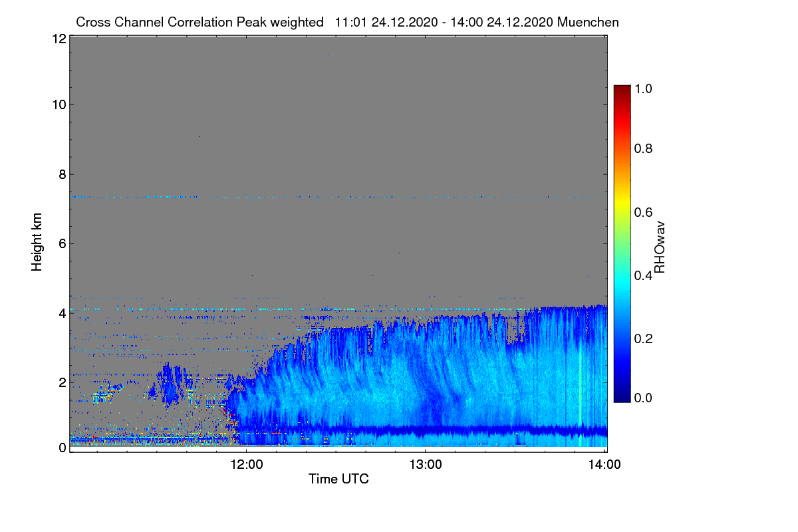Select the date range '11:01 24.12.2020 - 14:00 24.12.2020'
The image size is (798, 532).
(x=444, y=22)
